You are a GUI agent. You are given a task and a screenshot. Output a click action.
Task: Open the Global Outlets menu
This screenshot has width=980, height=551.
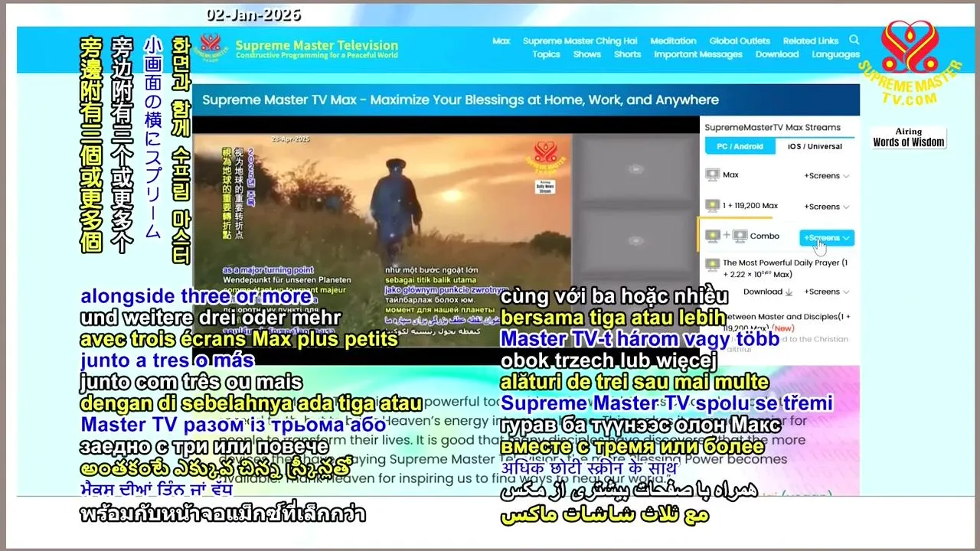tap(740, 41)
